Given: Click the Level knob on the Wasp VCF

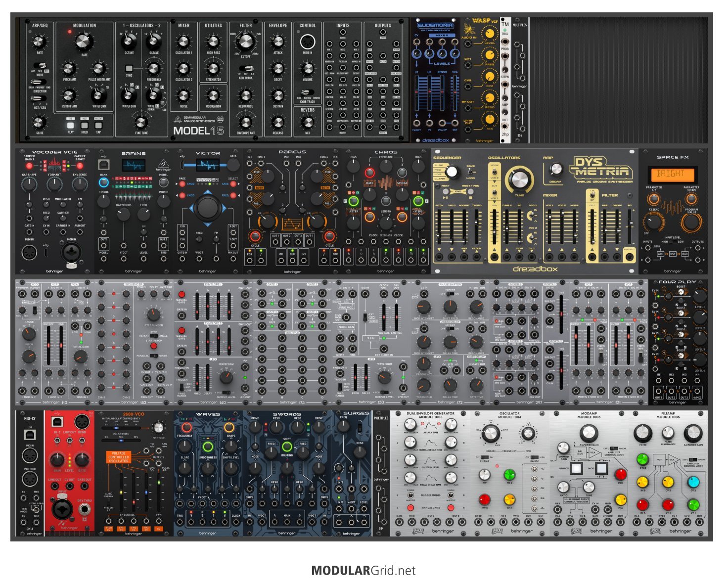Looking at the screenshot, I should (x=489, y=33).
